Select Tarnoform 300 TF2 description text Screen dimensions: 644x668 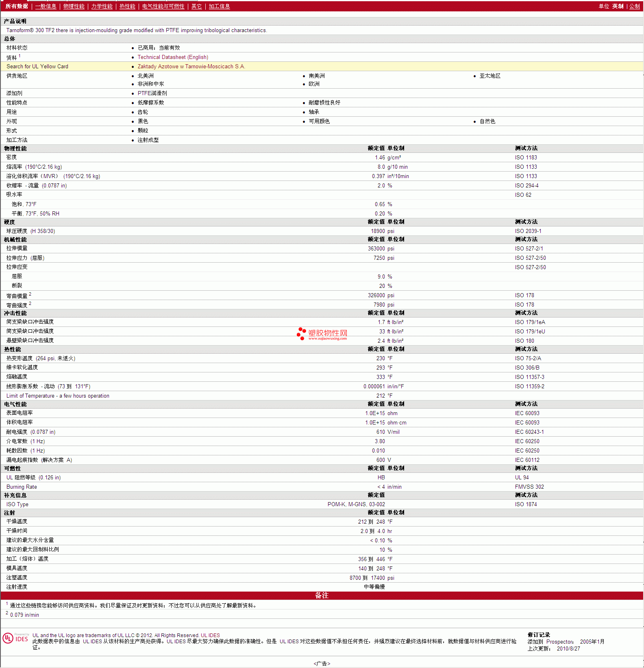(x=137, y=30)
